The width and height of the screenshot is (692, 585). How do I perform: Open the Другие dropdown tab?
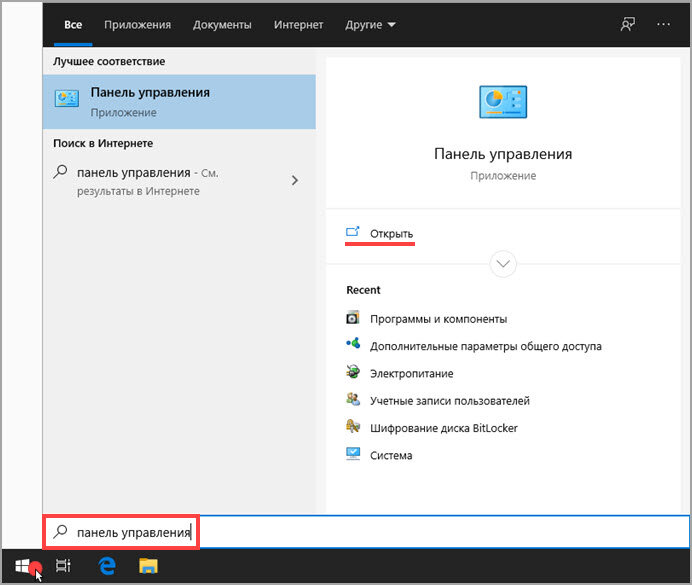[x=370, y=25]
